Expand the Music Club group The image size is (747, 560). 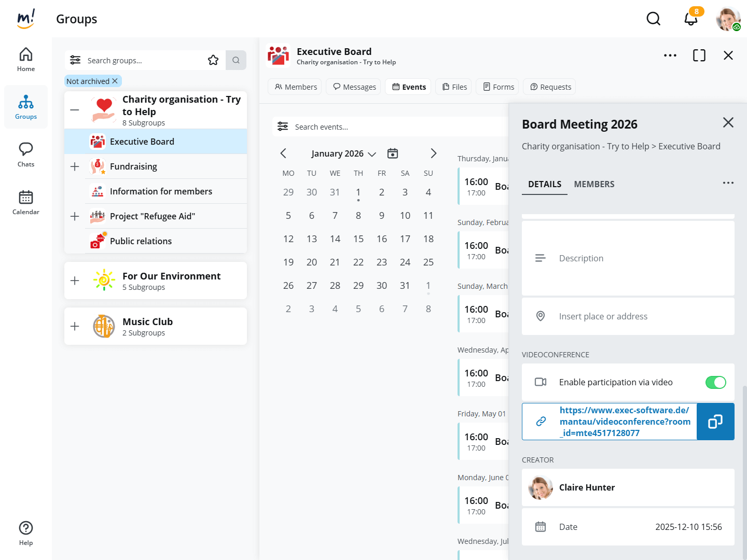coord(75,326)
